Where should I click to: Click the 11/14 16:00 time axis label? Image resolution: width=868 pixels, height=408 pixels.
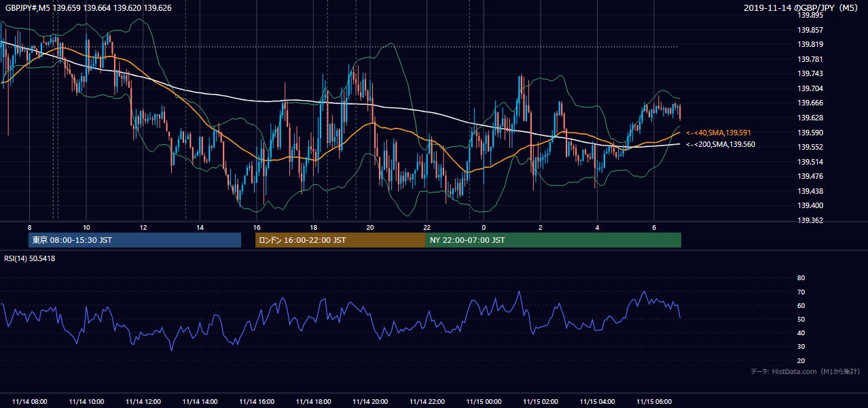tap(257, 402)
